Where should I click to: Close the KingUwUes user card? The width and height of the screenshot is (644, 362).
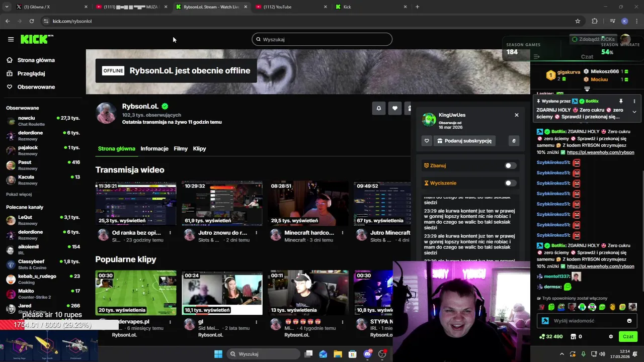coord(516,115)
